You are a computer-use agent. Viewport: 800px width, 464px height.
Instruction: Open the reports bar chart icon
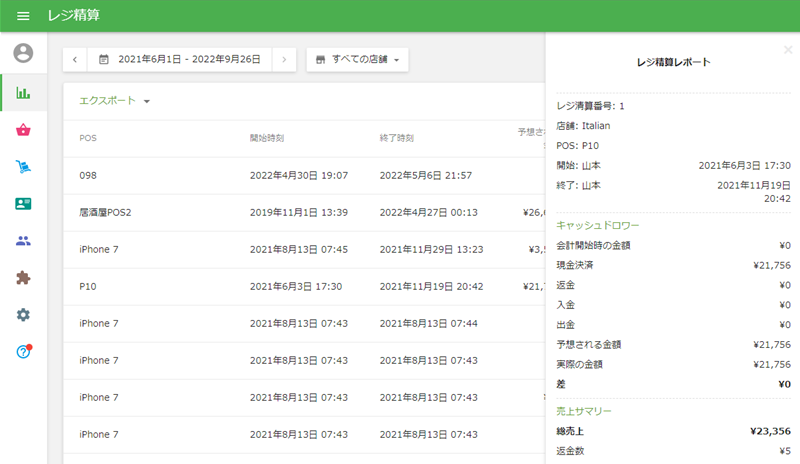(x=23, y=93)
